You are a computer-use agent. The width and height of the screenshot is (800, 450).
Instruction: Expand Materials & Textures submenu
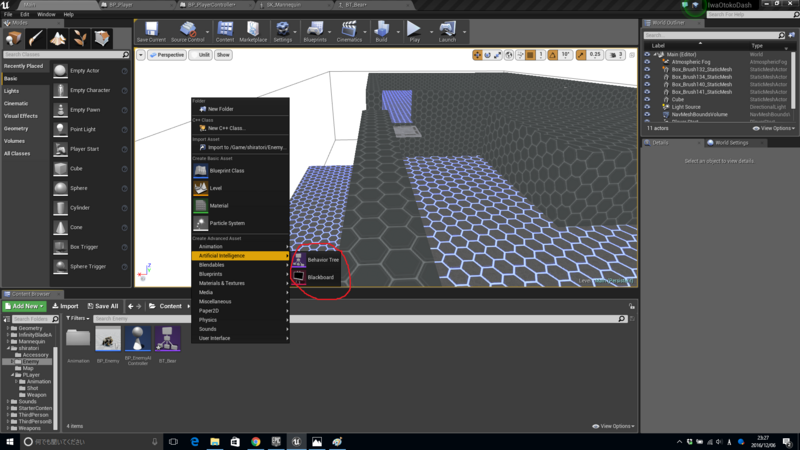coord(240,283)
